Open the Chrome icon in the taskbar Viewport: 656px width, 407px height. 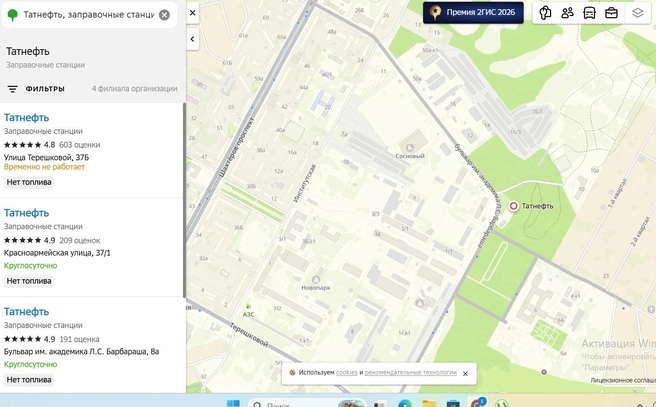point(477,403)
